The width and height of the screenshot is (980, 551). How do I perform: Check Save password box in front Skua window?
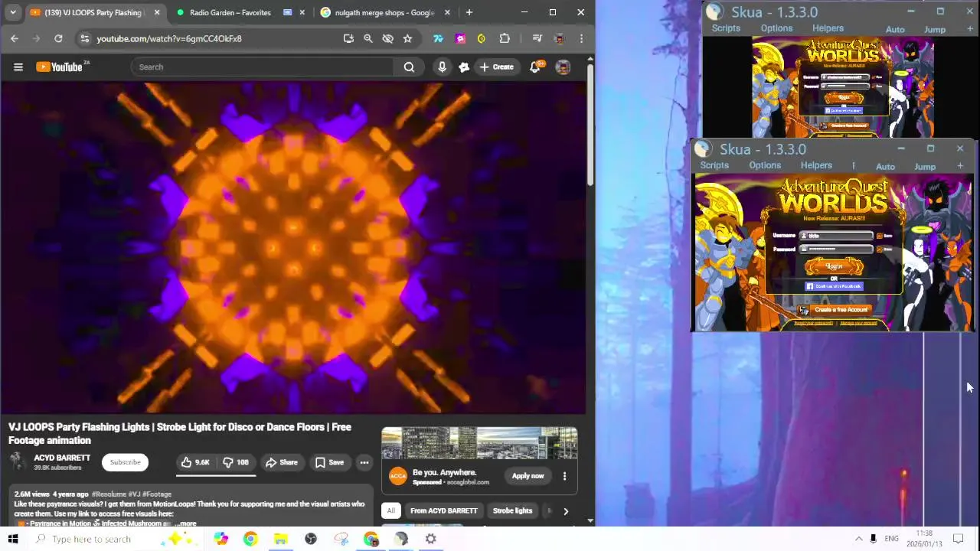(x=879, y=249)
